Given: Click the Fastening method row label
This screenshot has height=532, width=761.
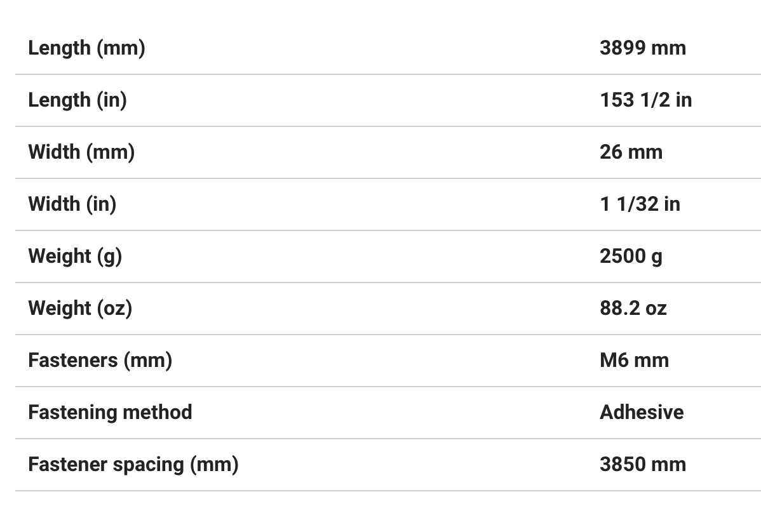Looking at the screenshot, I should click(110, 413).
